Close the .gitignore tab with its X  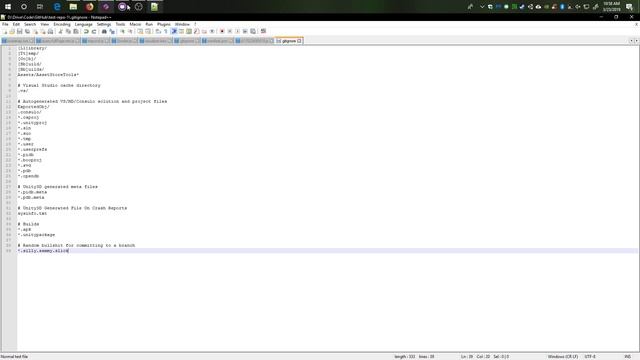299,41
